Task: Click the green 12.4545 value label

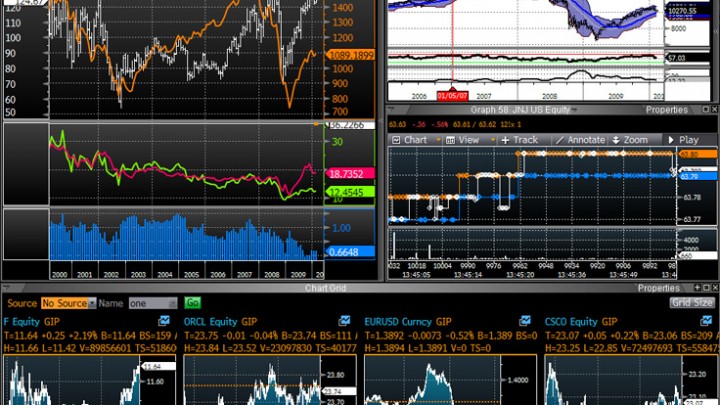Action: (350, 192)
